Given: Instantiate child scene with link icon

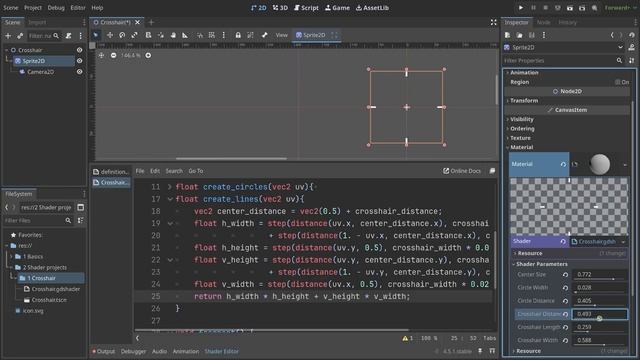Looking at the screenshot, I should (20, 36).
